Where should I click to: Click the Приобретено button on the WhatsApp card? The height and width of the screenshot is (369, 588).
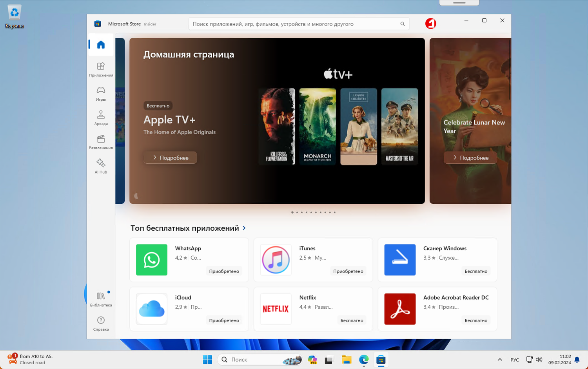[224, 271]
